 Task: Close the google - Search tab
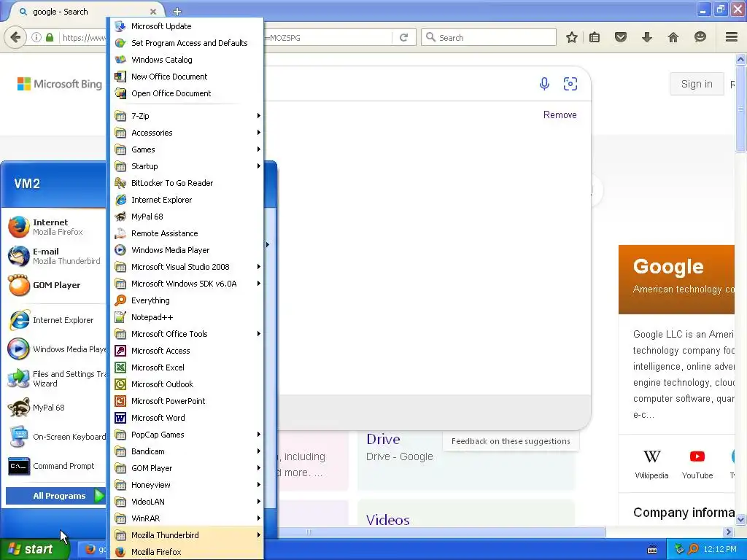point(153,12)
